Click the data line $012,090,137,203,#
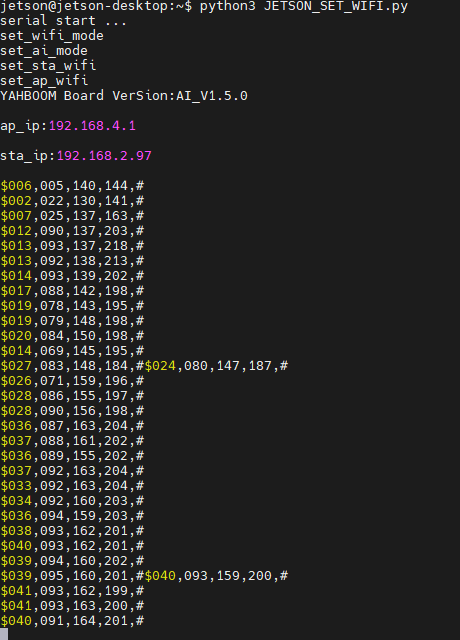Image resolution: width=460 pixels, height=640 pixels. (x=72, y=231)
